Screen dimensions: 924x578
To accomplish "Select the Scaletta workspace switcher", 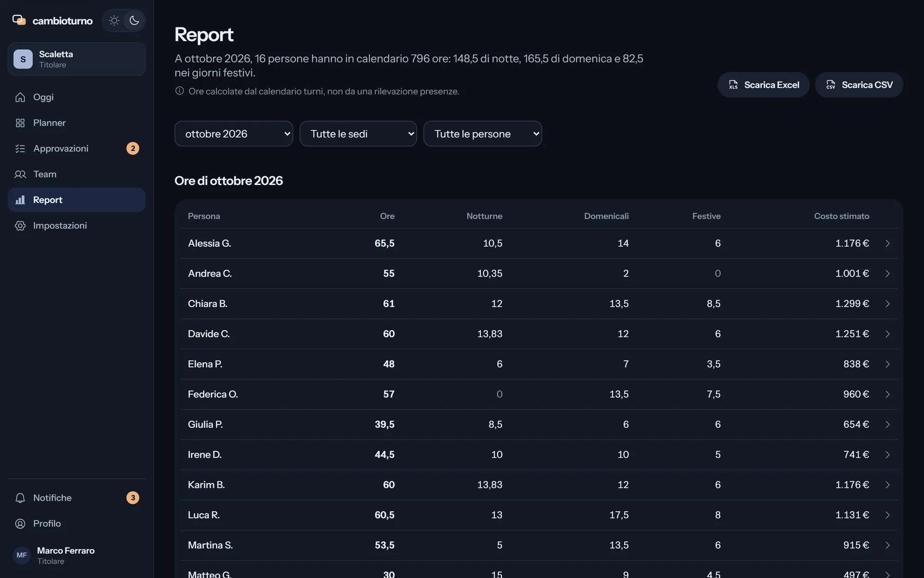I will (x=76, y=59).
